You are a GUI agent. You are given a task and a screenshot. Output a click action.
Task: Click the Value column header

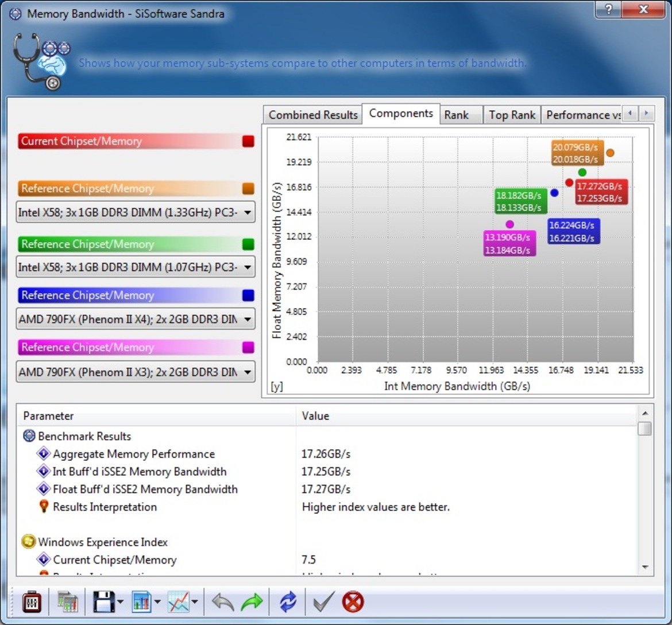coord(466,416)
